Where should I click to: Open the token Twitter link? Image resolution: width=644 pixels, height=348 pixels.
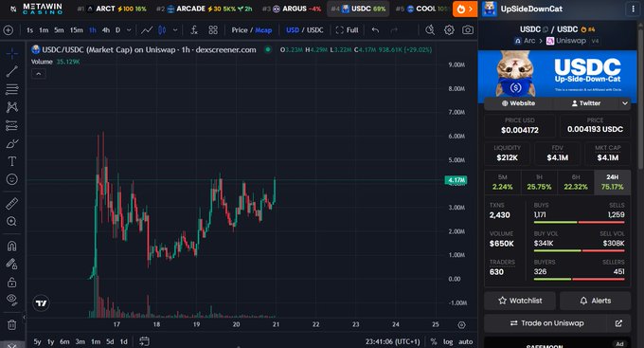coord(585,103)
